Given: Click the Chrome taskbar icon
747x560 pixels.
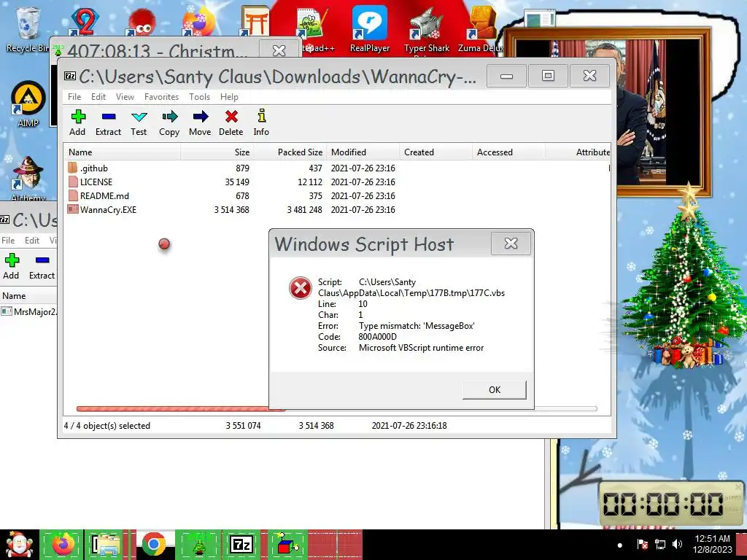Looking at the screenshot, I should 153,545.
